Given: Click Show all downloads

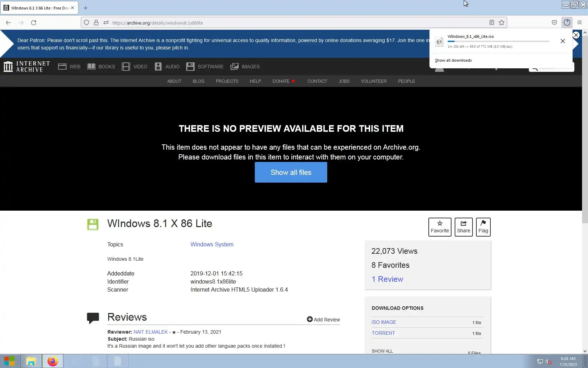Looking at the screenshot, I should coord(453,60).
